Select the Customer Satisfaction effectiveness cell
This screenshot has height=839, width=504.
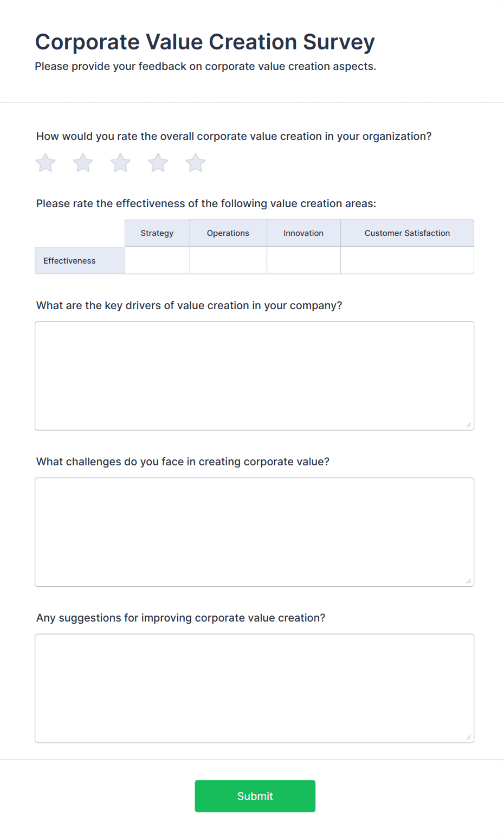[x=406, y=260]
